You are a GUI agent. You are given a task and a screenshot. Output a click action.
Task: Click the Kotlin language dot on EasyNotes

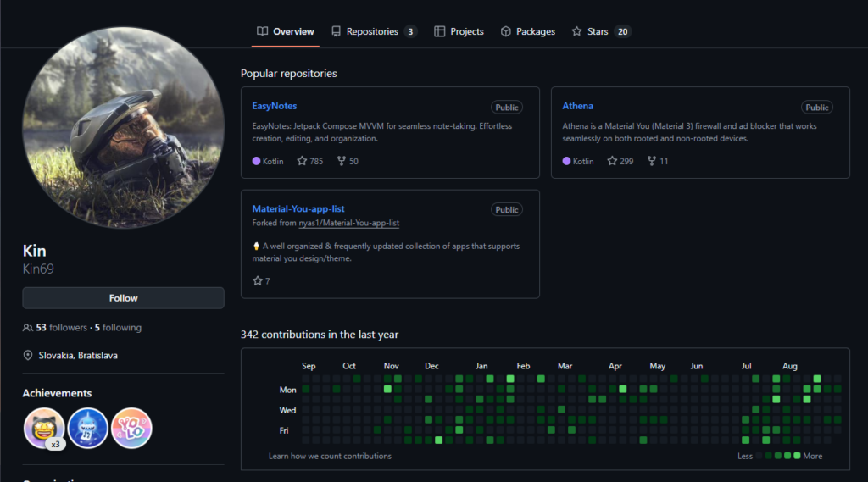click(x=256, y=161)
